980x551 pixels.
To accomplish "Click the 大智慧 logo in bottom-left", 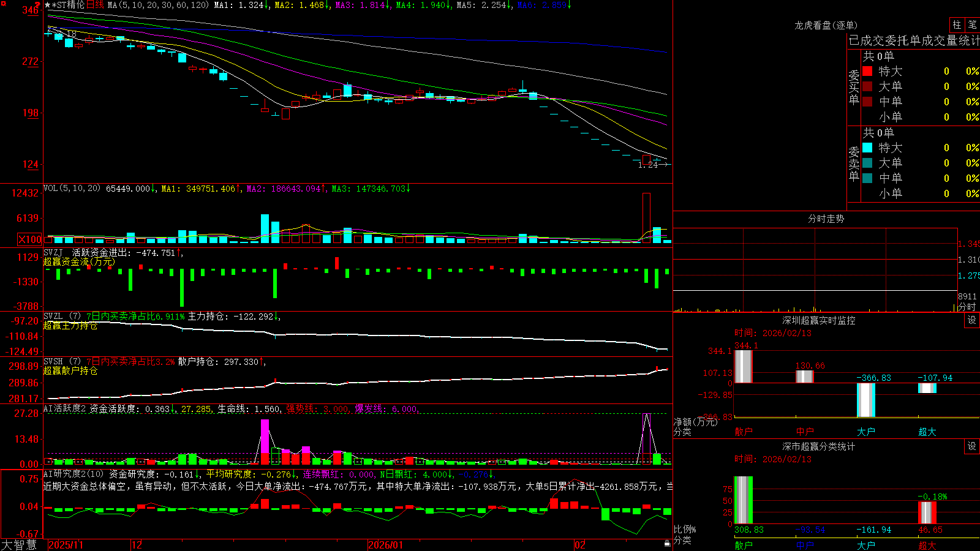I will coord(19,545).
